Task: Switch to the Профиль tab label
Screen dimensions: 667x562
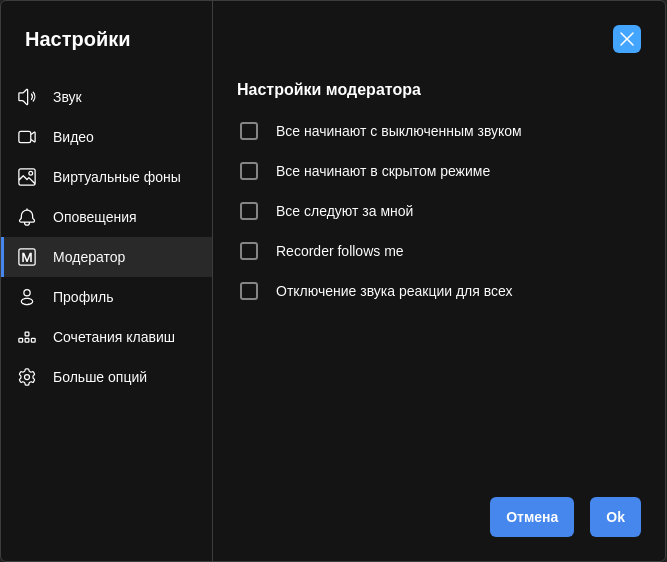Action: click(x=83, y=297)
